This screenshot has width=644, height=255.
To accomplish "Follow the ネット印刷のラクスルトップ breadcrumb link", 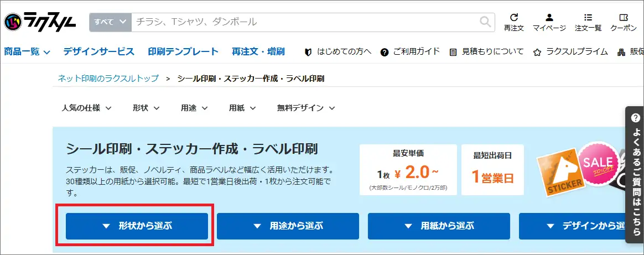I will click(108, 79).
